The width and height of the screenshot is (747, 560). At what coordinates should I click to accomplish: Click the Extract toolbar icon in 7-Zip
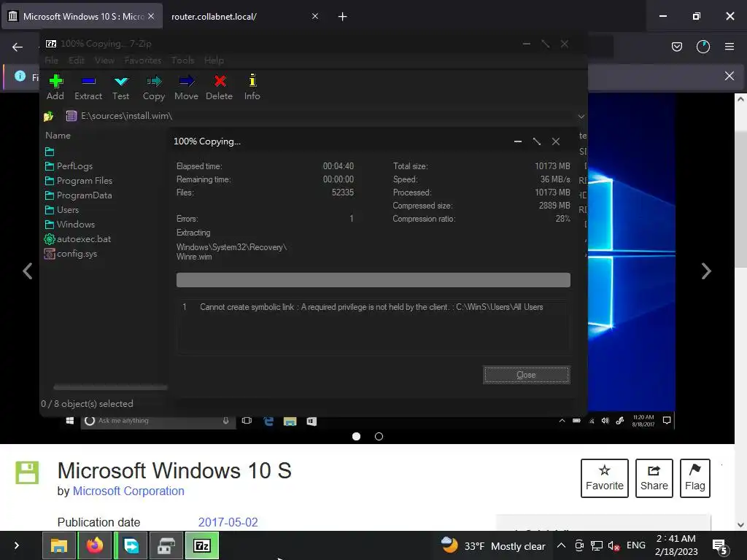88,81
